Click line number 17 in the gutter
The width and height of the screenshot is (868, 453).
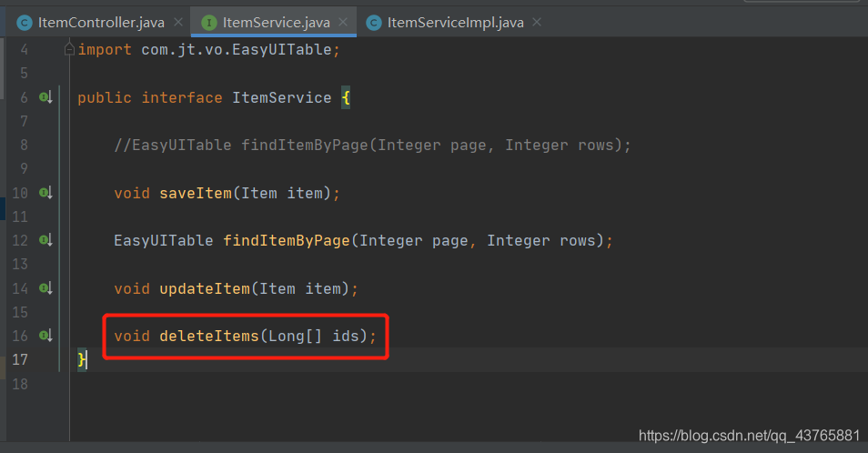[20, 360]
